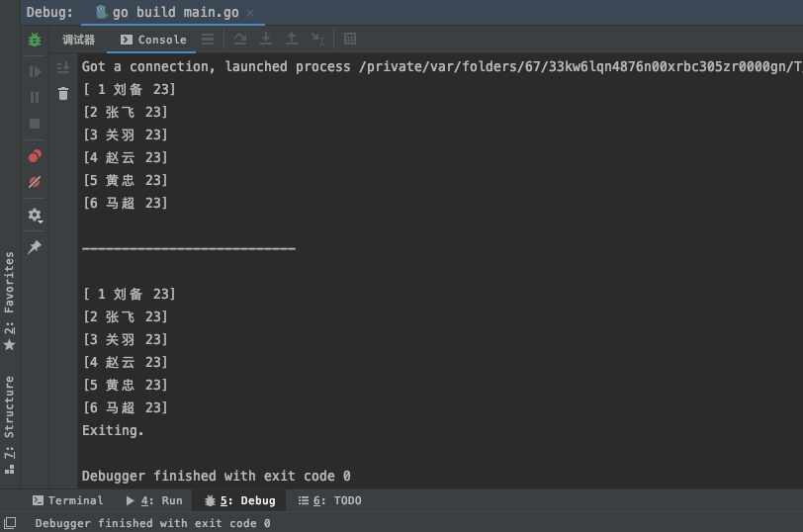Clear console with trash icon

63,93
